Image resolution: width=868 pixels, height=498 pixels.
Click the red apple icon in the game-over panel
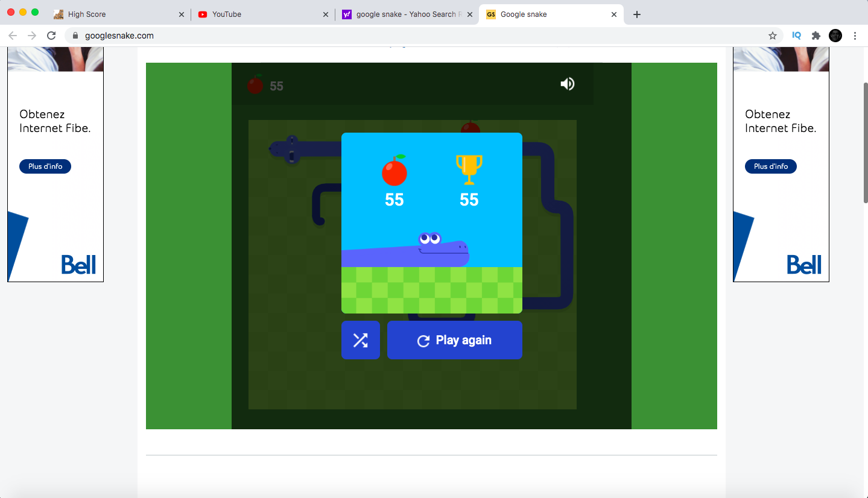pyautogui.click(x=394, y=170)
